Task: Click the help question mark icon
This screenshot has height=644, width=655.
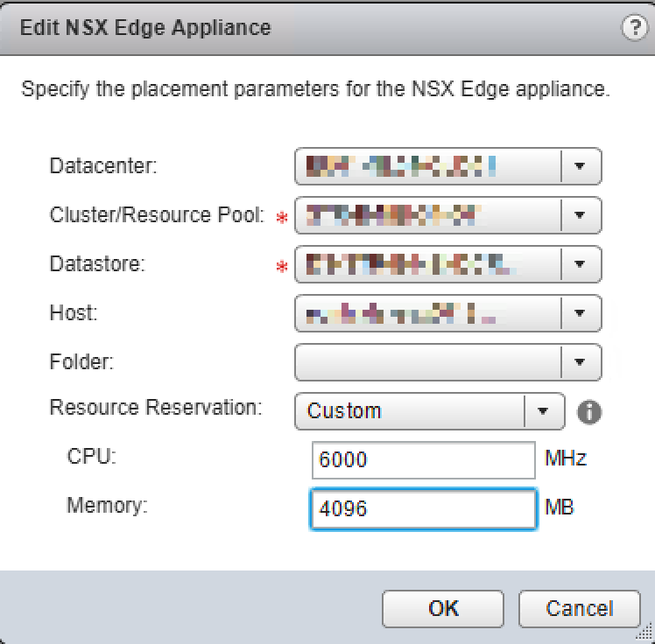Action: pos(631,27)
